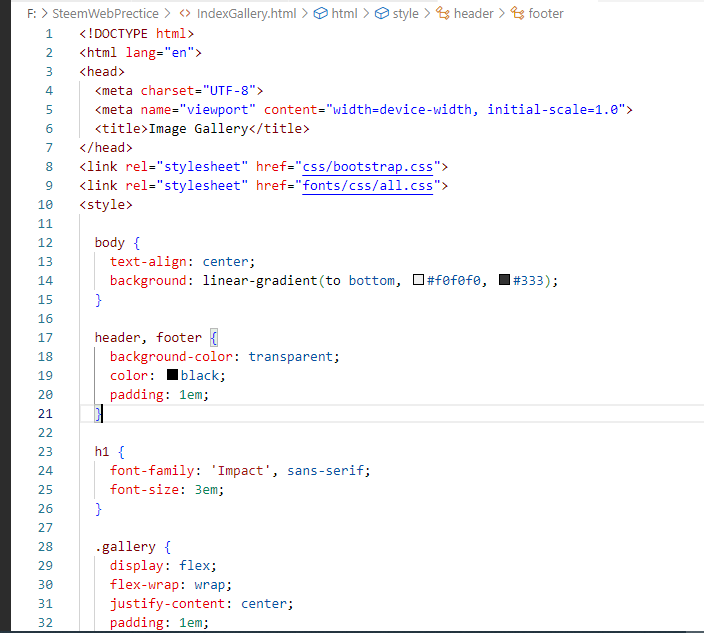The image size is (704, 633).
Task: Select the html breadcrumb segment
Action: click(x=344, y=13)
